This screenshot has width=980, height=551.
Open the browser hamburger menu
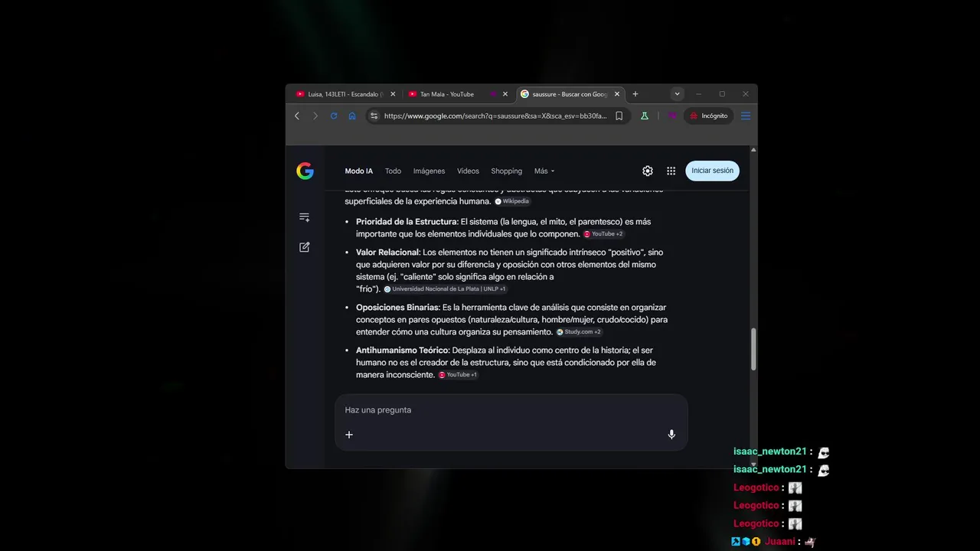[746, 116]
